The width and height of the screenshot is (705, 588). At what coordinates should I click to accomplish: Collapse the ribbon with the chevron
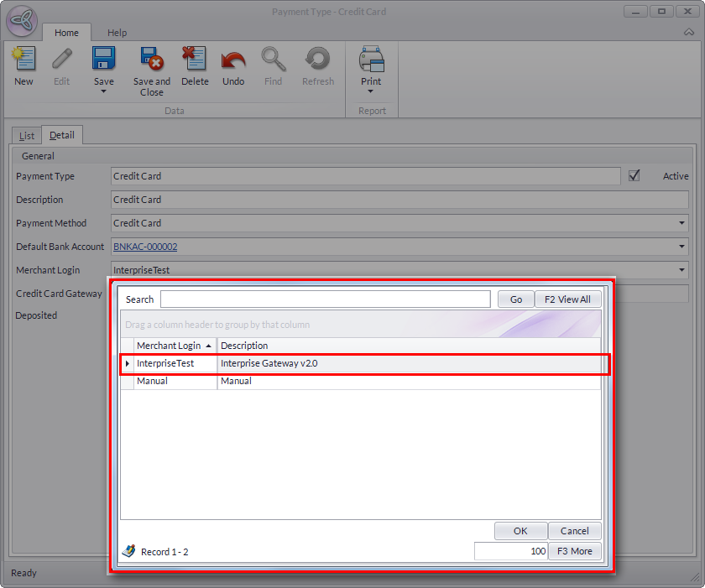[689, 33]
